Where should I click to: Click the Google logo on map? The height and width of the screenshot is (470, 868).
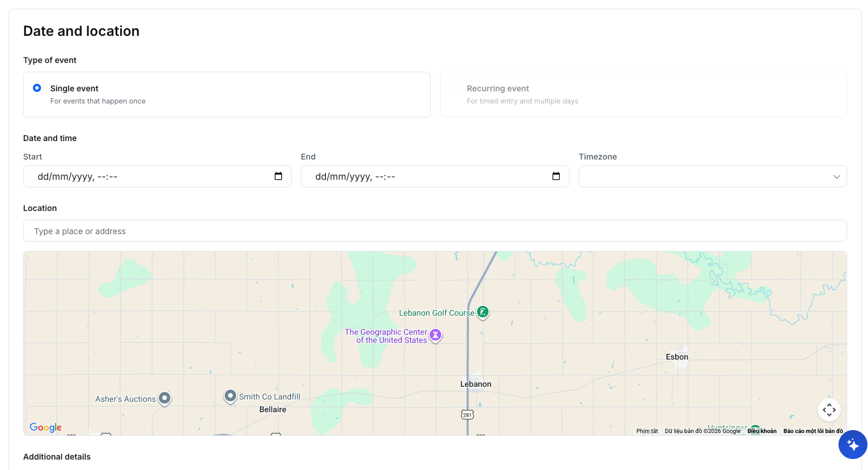click(46, 427)
